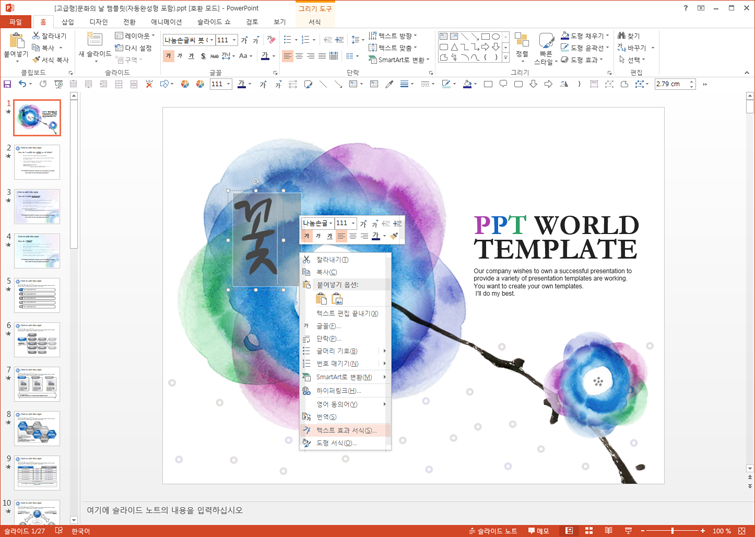Toggle text shadow S in ribbon
This screenshot has height=537, width=755.
[x=203, y=56]
